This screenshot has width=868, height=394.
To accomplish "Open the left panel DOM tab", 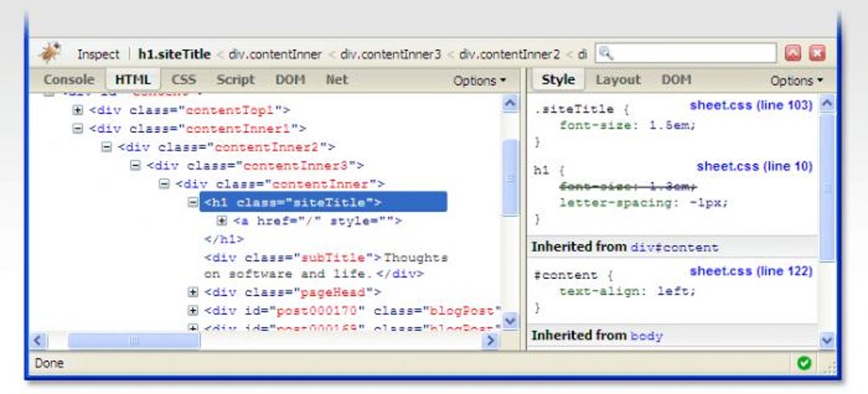I will [x=290, y=80].
